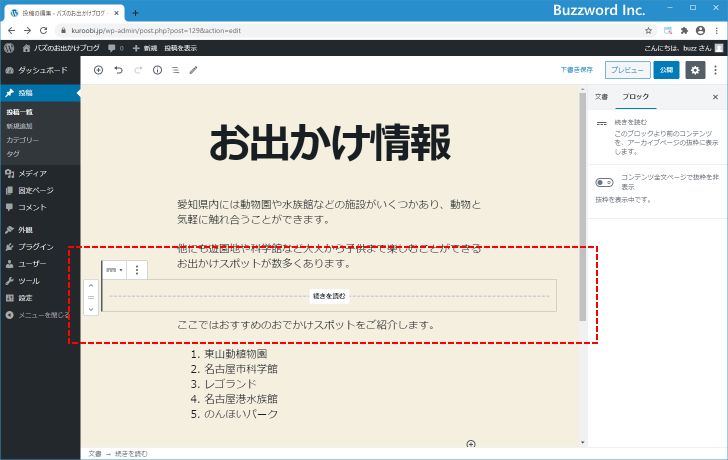728x460 pixels.
Task: Click list item のんほいパーク
Action: [x=241, y=414]
